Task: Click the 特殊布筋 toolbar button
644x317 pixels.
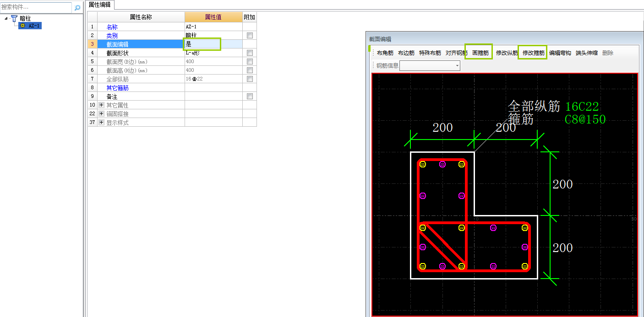Action: coord(430,53)
